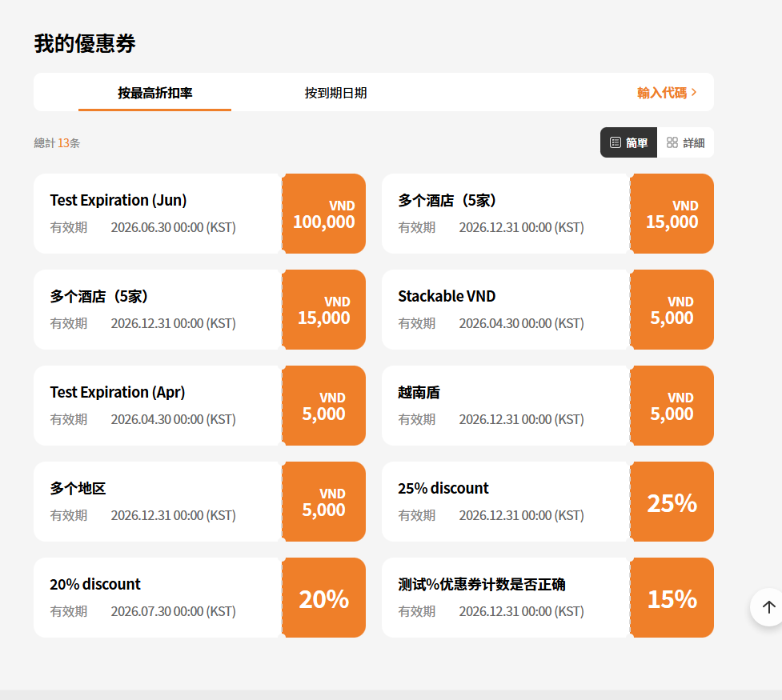Select the 按最高折扣率 sorting tab
The height and width of the screenshot is (700, 782).
pos(154,93)
